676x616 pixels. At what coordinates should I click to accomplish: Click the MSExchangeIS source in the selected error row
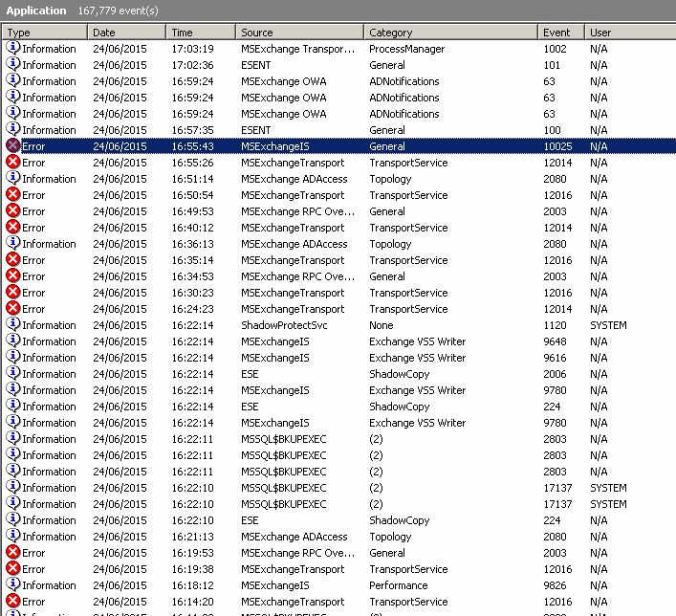[x=275, y=146]
